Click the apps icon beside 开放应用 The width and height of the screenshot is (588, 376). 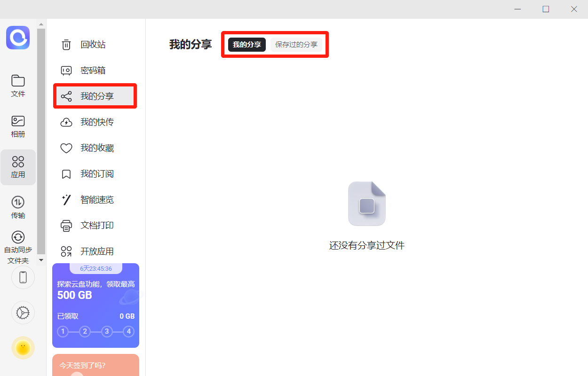coord(66,251)
